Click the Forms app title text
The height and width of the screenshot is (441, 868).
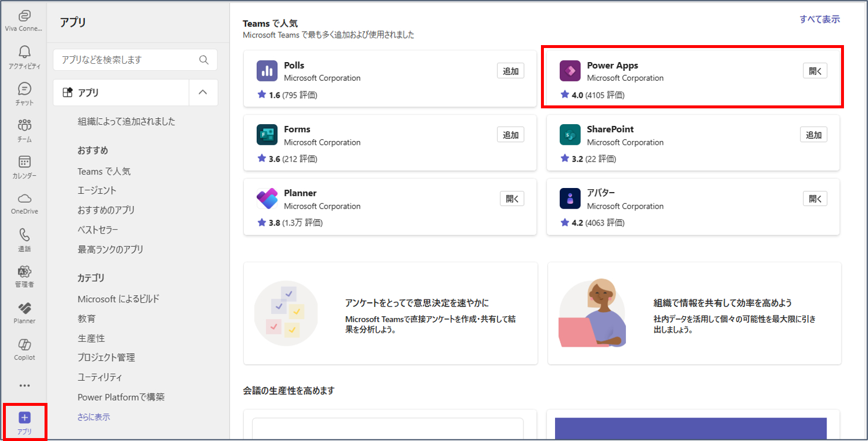297,129
